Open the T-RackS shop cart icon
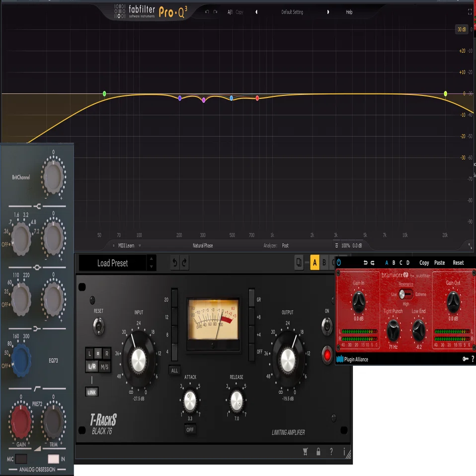 306,452
